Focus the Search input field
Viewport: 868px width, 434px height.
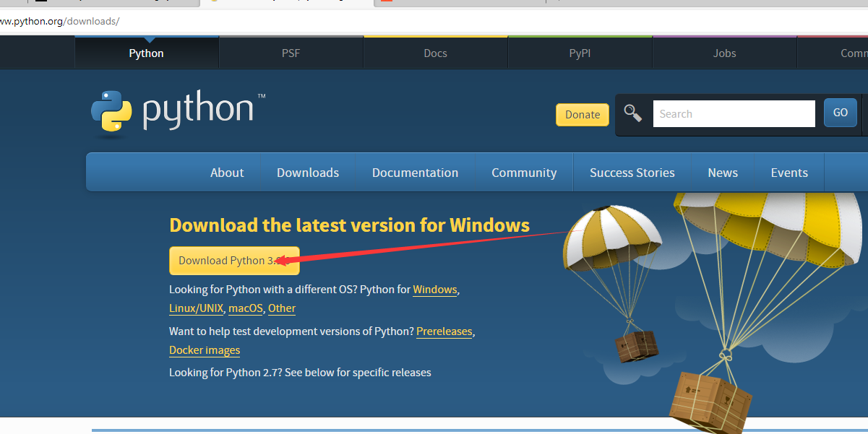pyautogui.click(x=734, y=114)
